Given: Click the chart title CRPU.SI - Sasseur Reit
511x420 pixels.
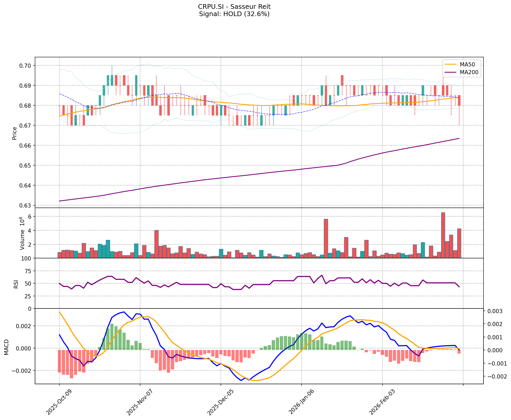Looking at the screenshot, I should coord(234,6).
